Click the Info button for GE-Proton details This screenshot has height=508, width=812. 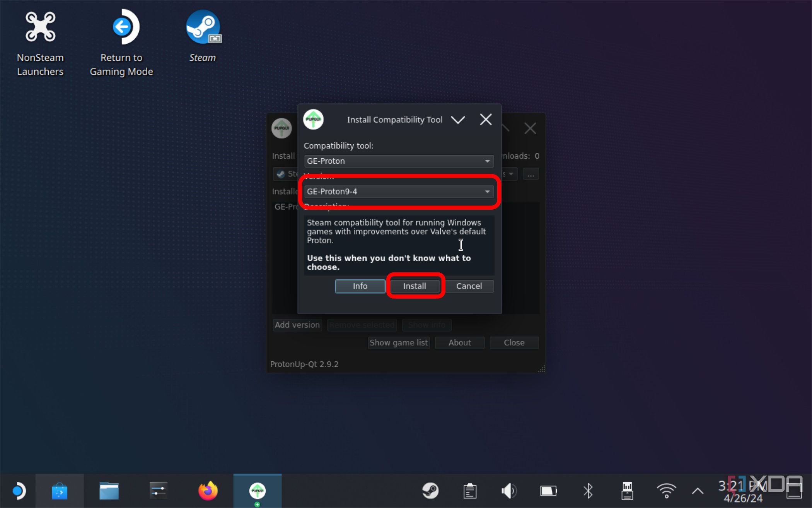(360, 286)
